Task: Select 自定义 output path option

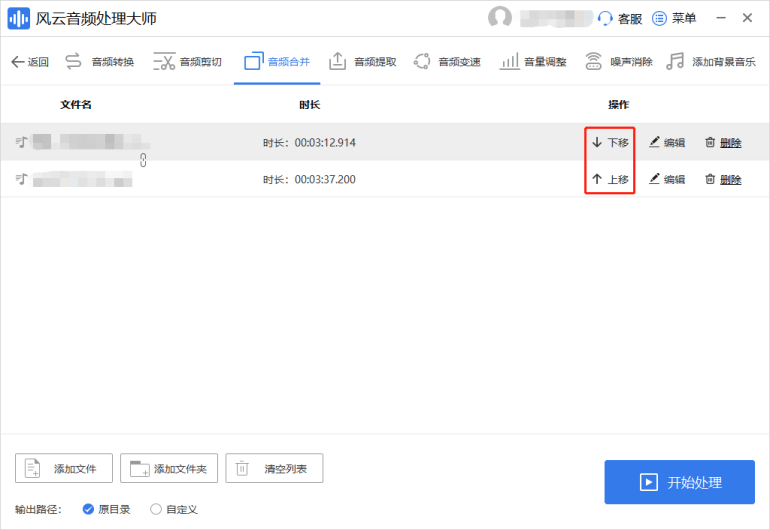Action: coord(174,509)
